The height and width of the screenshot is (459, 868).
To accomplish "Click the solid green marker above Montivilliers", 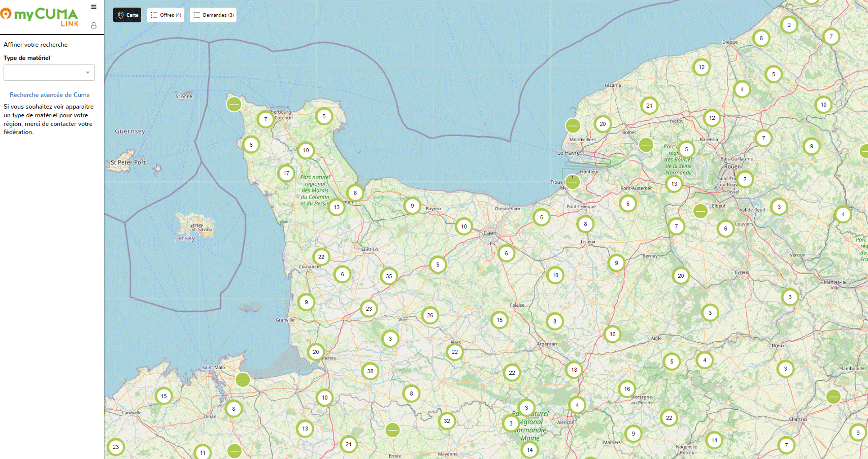I will [x=573, y=125].
